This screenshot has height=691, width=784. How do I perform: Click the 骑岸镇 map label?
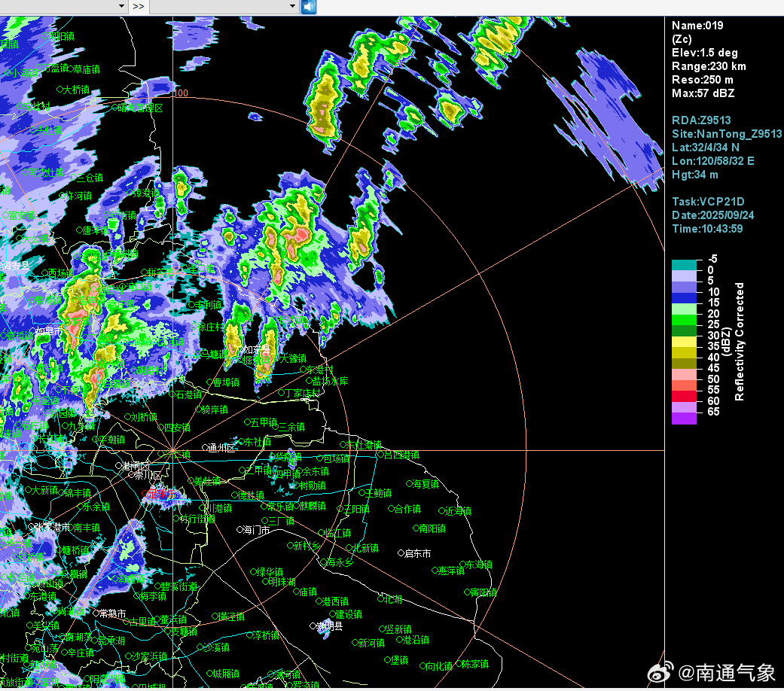point(215,409)
